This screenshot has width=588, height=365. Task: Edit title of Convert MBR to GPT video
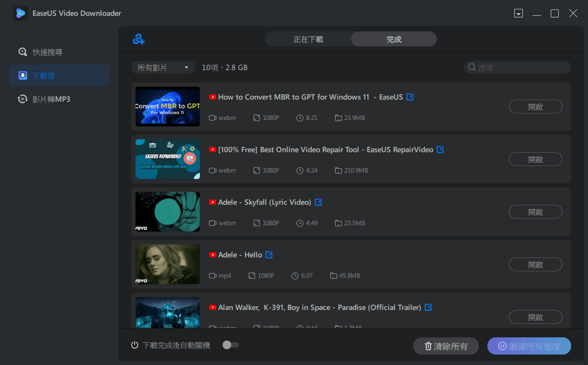pos(410,97)
